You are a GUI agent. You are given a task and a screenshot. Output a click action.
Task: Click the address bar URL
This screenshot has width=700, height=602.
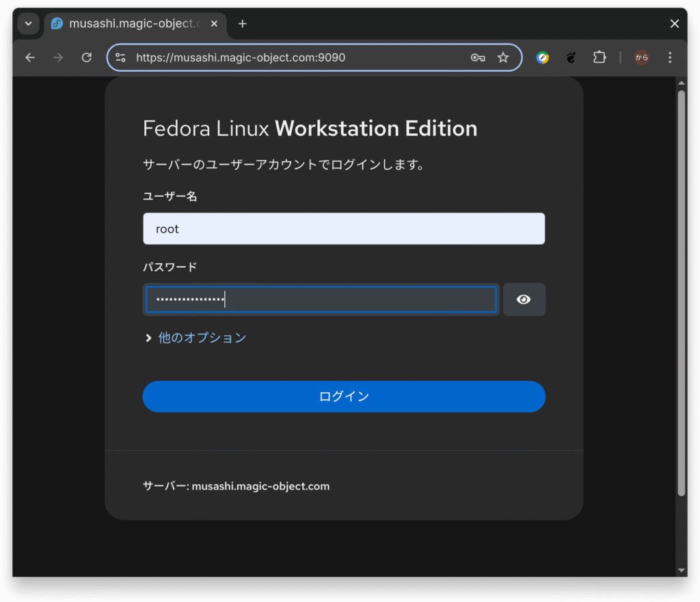point(241,57)
